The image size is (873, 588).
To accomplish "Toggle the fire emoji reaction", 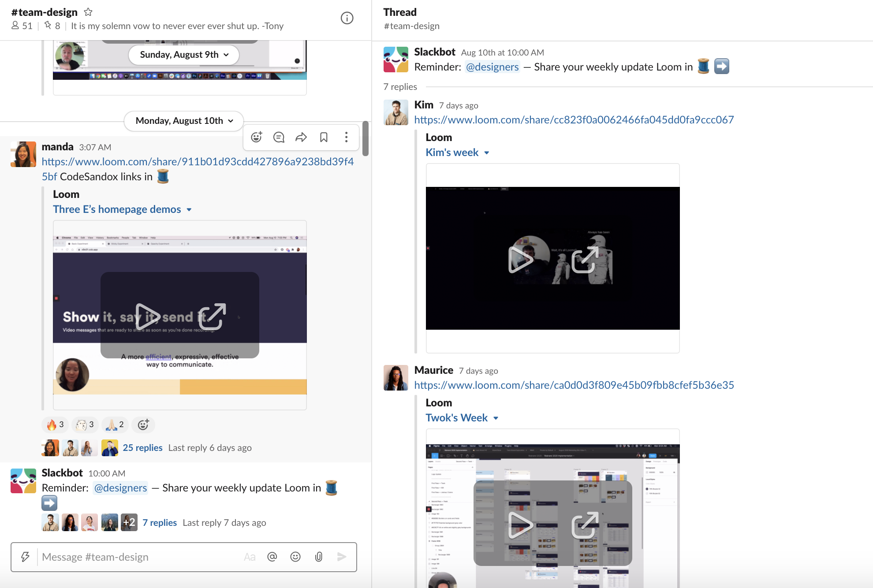I will point(56,424).
